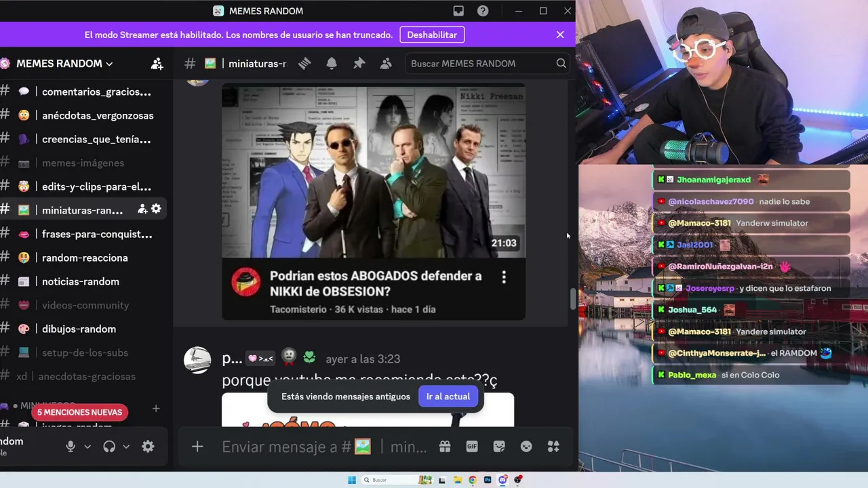Click the Discord taskbar icon
The image size is (868, 488).
[502, 480]
